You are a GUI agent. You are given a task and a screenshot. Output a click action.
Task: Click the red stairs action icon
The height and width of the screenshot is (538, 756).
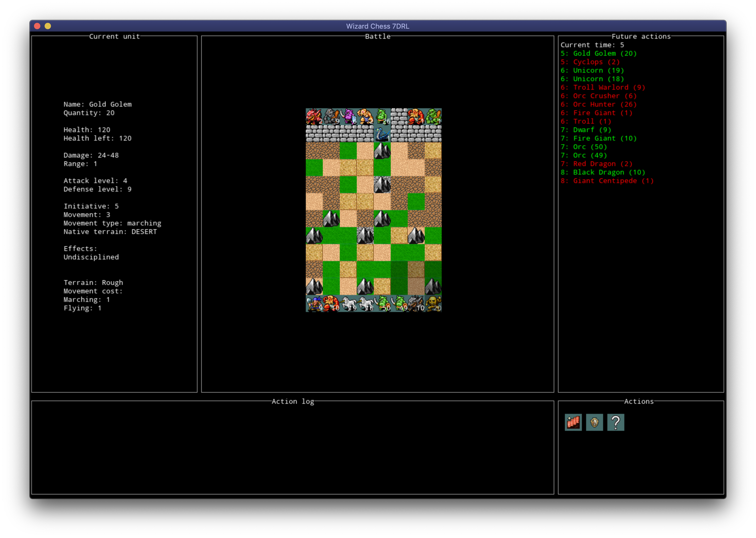(573, 422)
